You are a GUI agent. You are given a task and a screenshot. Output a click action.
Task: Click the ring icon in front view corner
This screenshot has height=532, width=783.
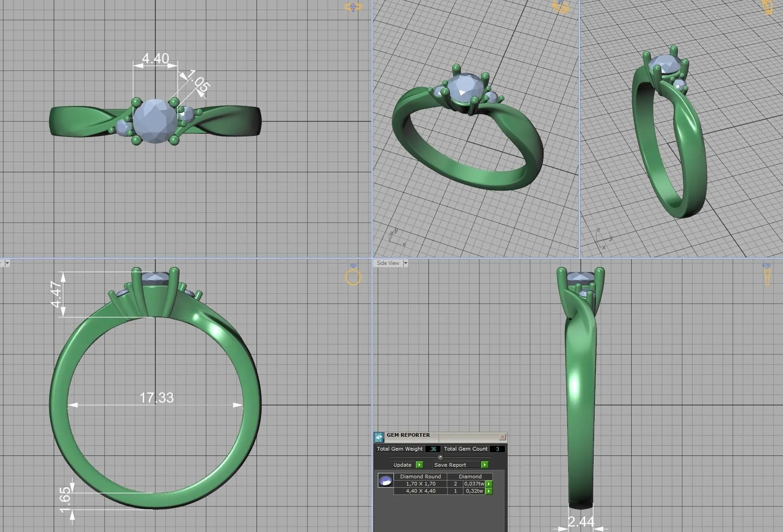pyautogui.click(x=353, y=277)
